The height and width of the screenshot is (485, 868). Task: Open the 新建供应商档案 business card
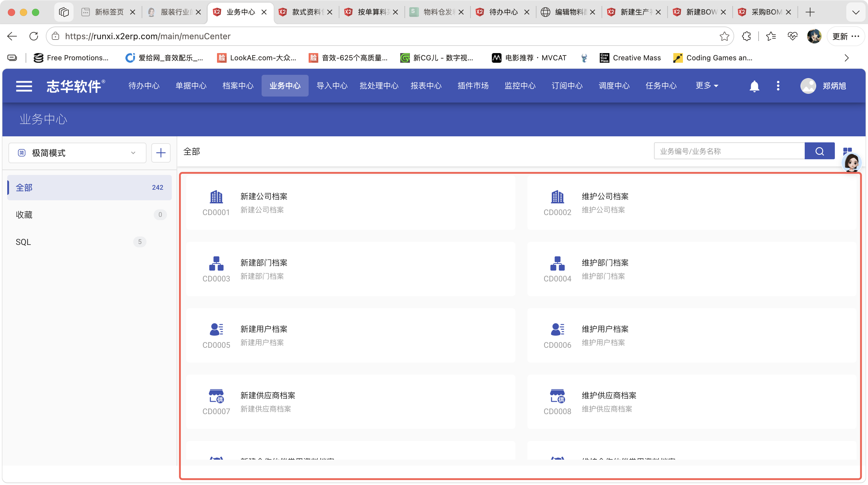[351, 402]
